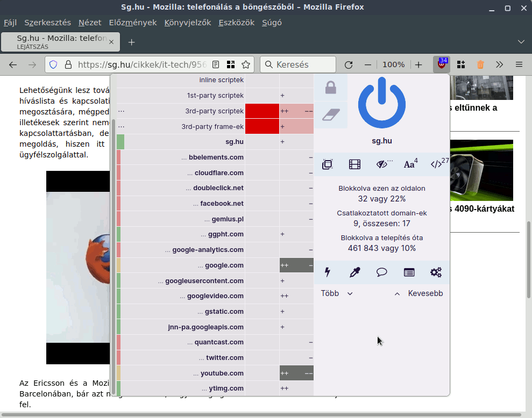Click the eraser revert-changes icon
The height and width of the screenshot is (418, 532).
[x=331, y=114]
